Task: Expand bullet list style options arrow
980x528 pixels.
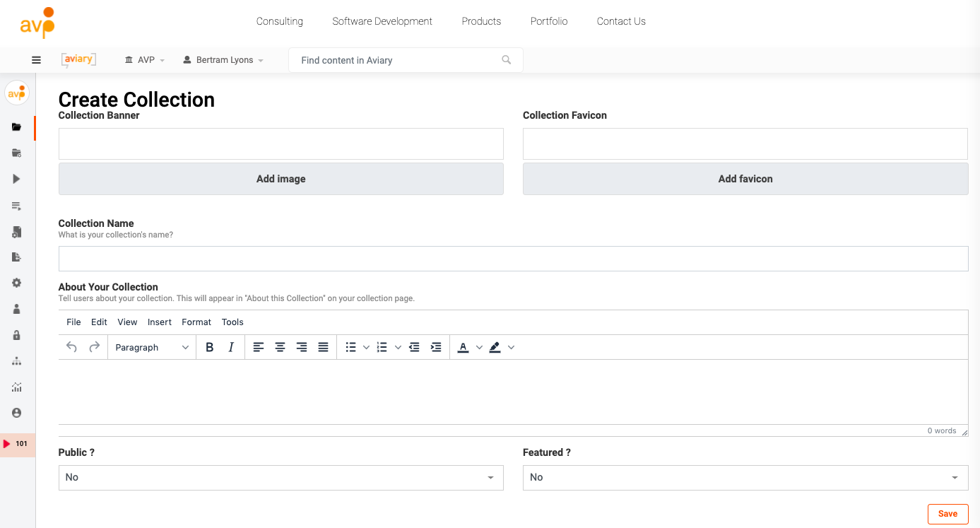Action: [366, 347]
